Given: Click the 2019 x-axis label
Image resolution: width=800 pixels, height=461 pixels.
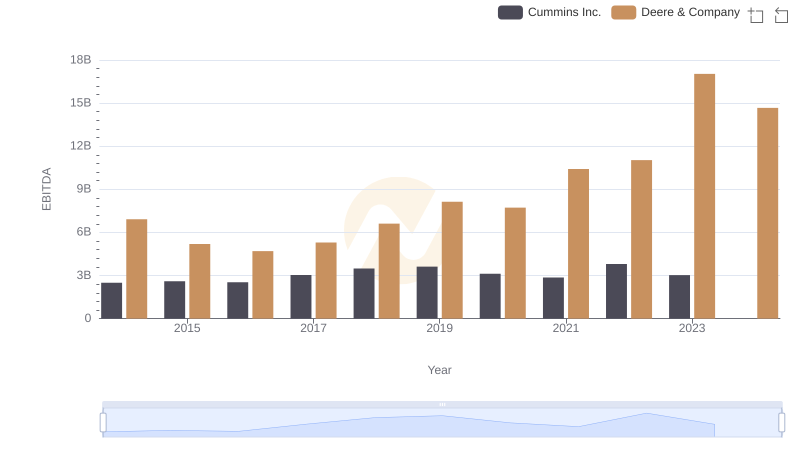Looking at the screenshot, I should [x=439, y=328].
